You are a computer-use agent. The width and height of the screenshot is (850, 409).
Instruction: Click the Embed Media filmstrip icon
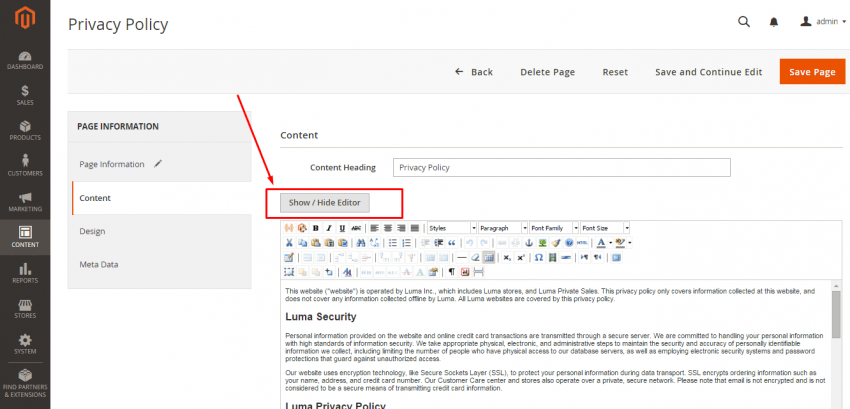click(552, 257)
